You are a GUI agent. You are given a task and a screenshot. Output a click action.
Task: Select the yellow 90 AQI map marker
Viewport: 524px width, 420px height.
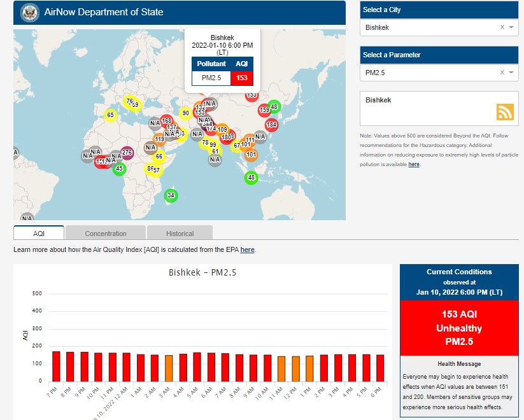tap(185, 113)
